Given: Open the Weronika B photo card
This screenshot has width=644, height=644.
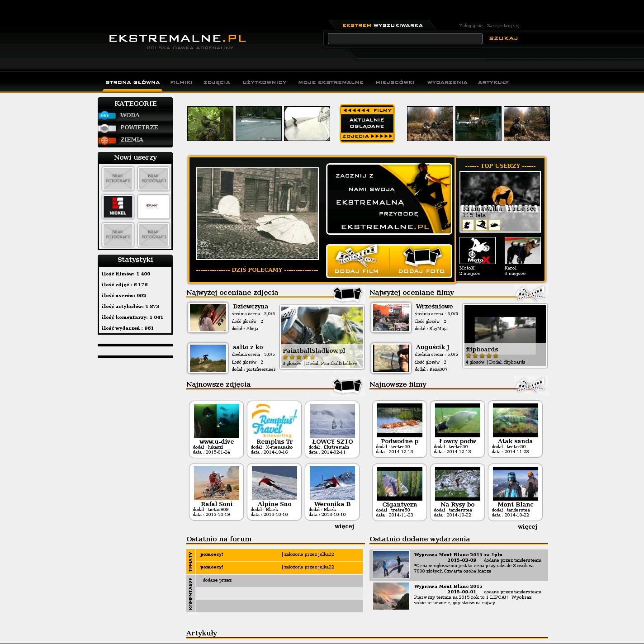Looking at the screenshot, I should (x=332, y=492).
